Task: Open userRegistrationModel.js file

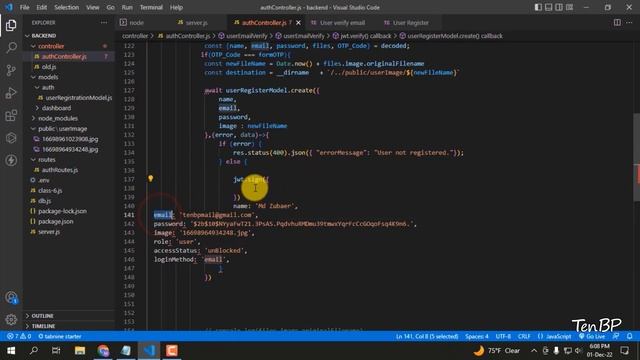Action: tap(78, 98)
